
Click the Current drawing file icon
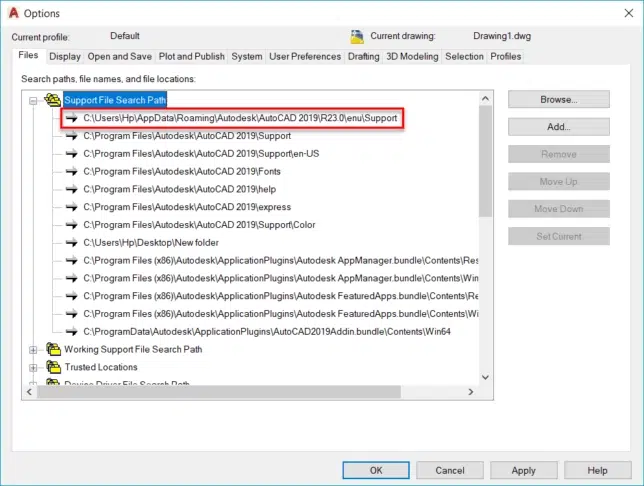pos(357,37)
